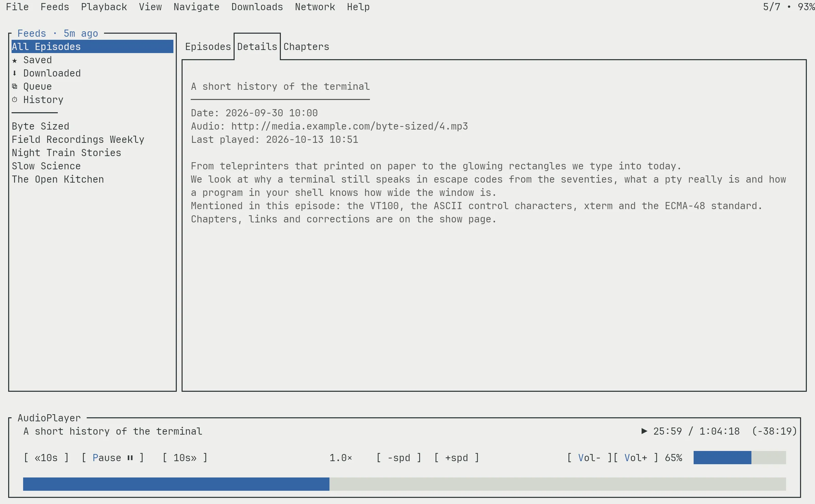Screen dimensions: 815x504
Task: Open the Help menu
Action: click(358, 7)
